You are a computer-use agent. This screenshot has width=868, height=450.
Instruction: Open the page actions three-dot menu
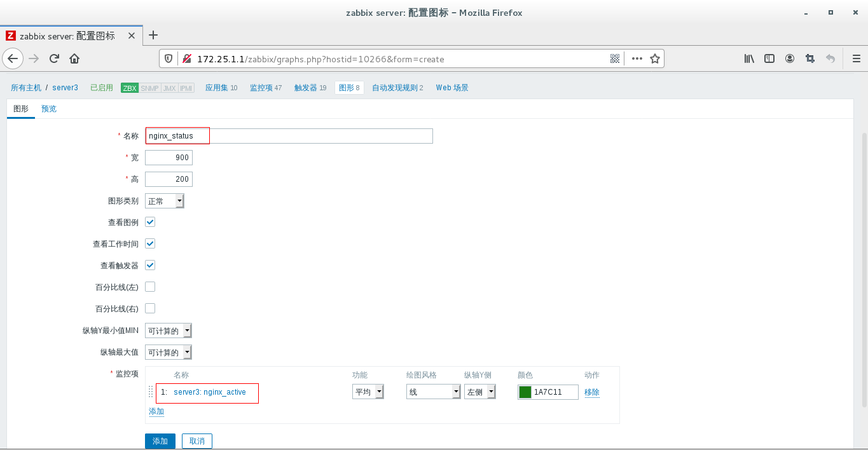(637, 58)
